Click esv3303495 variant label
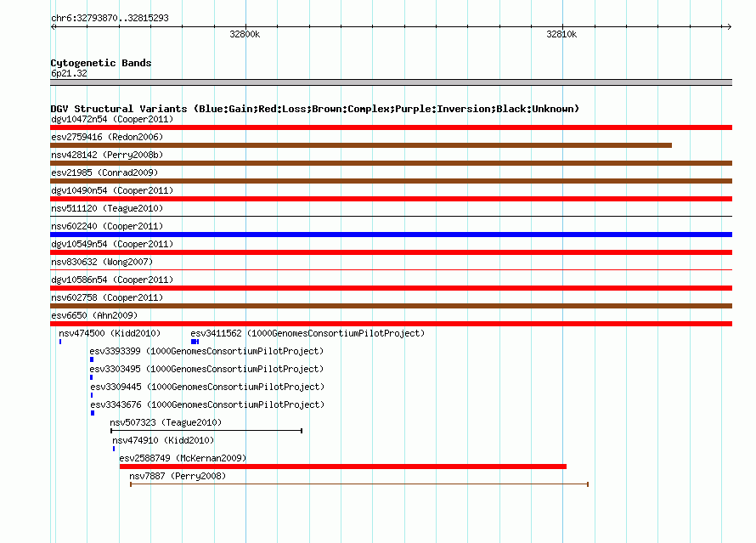 (x=206, y=369)
